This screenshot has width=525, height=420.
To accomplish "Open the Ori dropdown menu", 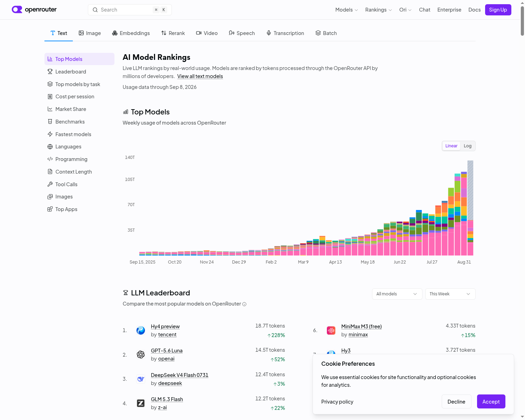I will (405, 10).
